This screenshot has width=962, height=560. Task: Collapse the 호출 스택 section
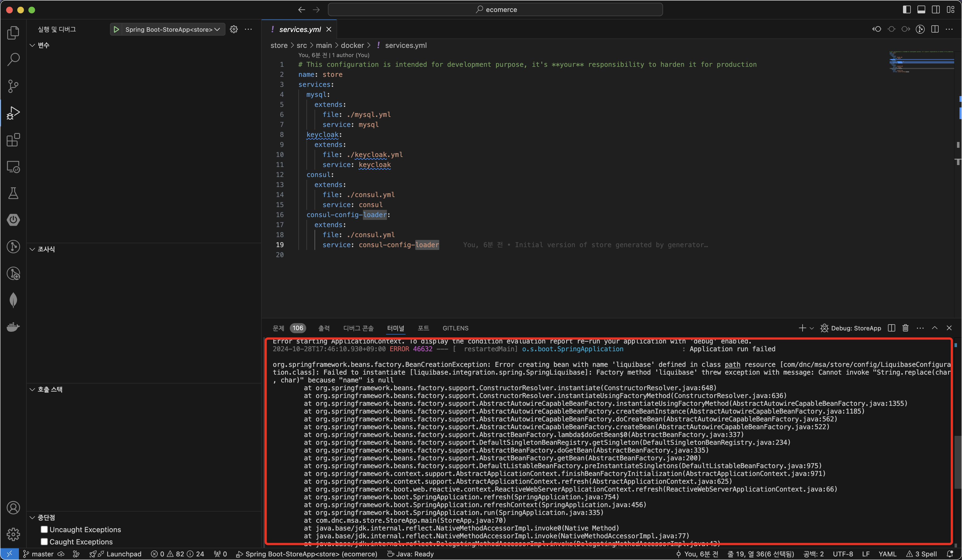pyautogui.click(x=33, y=389)
